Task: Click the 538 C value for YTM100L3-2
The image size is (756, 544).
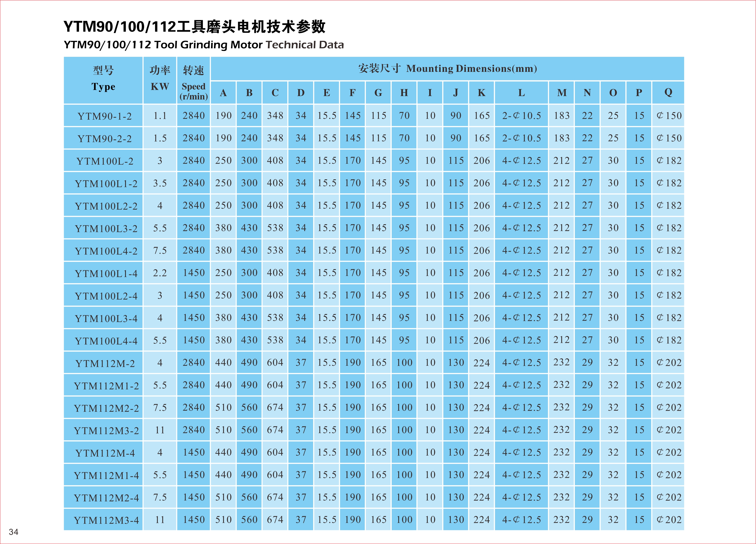Action: pos(275,228)
